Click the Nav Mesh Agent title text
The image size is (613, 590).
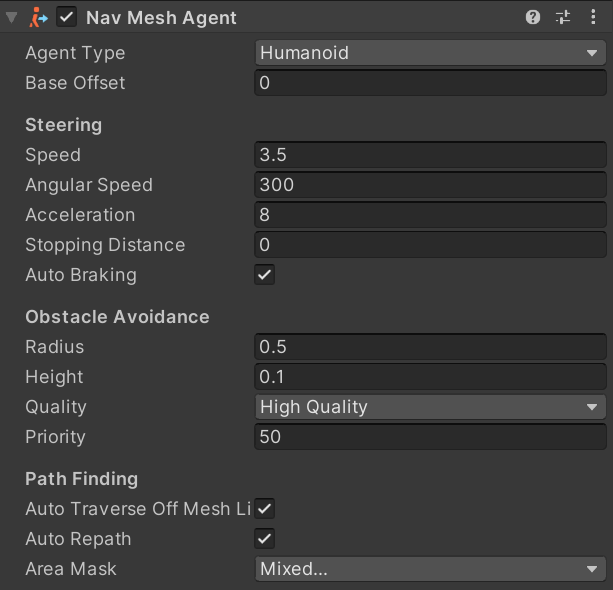pos(161,18)
